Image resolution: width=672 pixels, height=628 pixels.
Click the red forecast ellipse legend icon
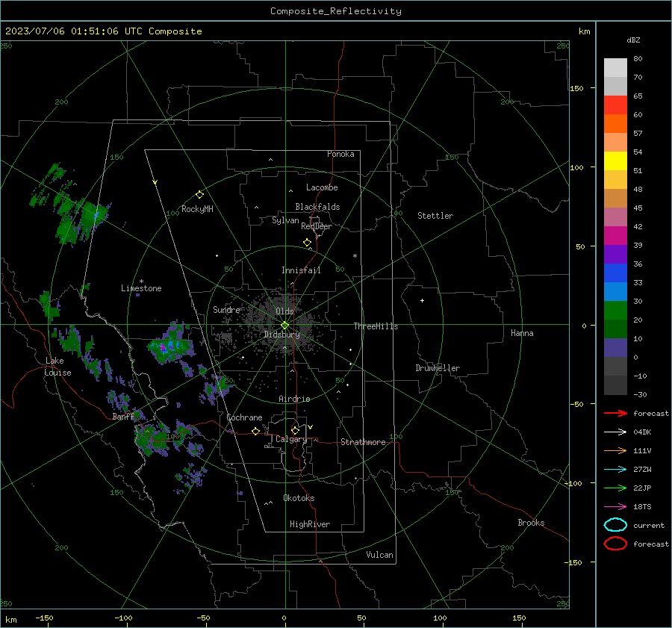pos(615,544)
